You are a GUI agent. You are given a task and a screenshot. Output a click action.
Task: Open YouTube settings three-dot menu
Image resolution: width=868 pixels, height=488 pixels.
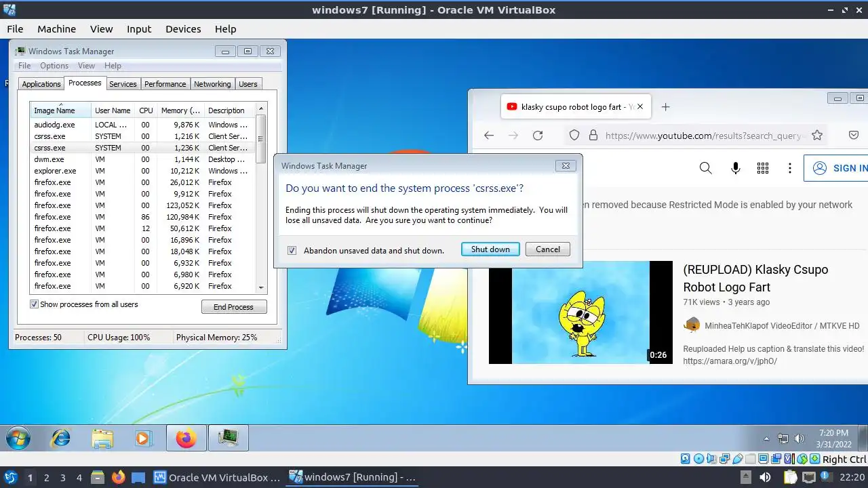click(790, 168)
